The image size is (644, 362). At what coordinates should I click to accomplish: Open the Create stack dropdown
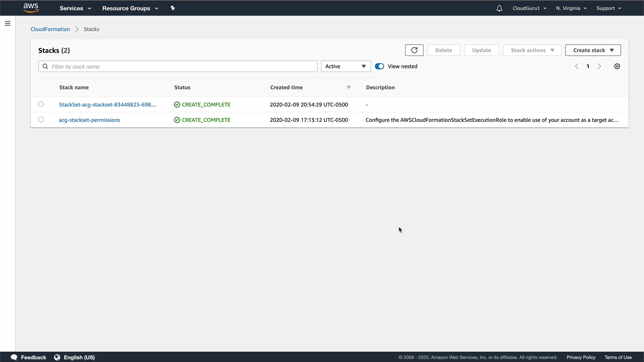tap(593, 50)
